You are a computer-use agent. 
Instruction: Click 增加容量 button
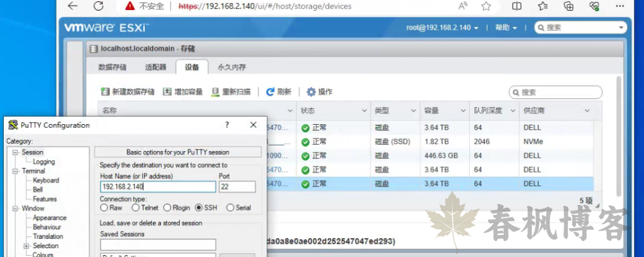click(183, 92)
